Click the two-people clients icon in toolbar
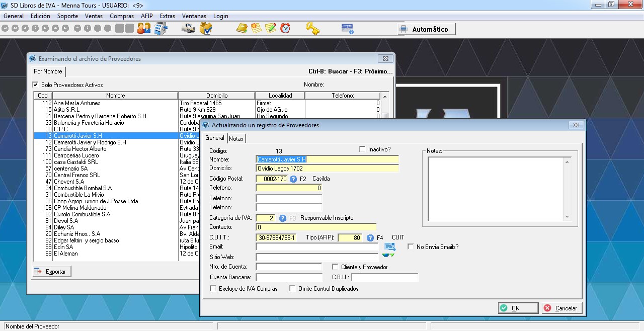The width and height of the screenshot is (644, 331). point(144,29)
